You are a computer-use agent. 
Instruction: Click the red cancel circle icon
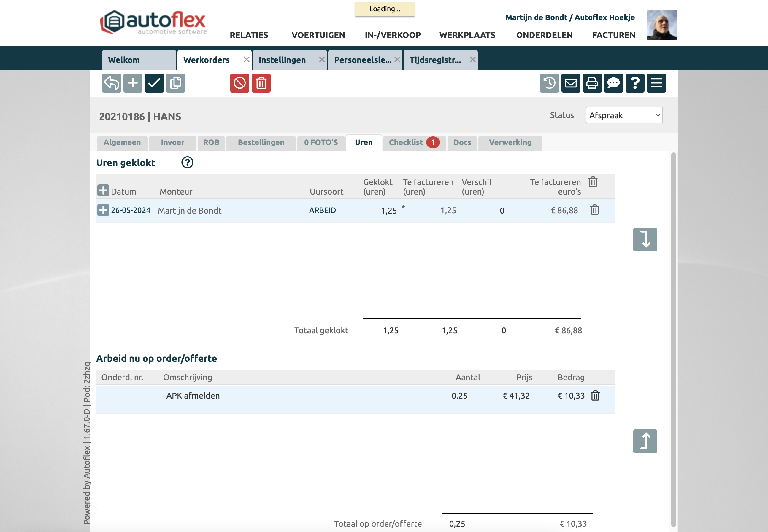coord(239,83)
